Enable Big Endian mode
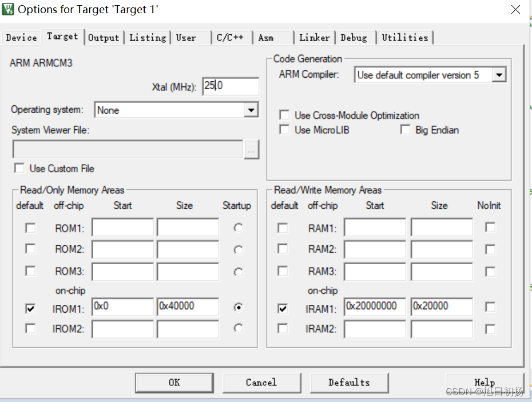532x402 pixels. tap(405, 130)
